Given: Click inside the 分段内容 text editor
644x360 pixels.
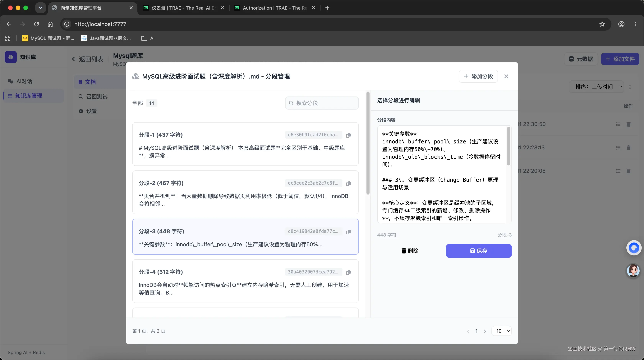Looking at the screenshot, I should coord(441,174).
